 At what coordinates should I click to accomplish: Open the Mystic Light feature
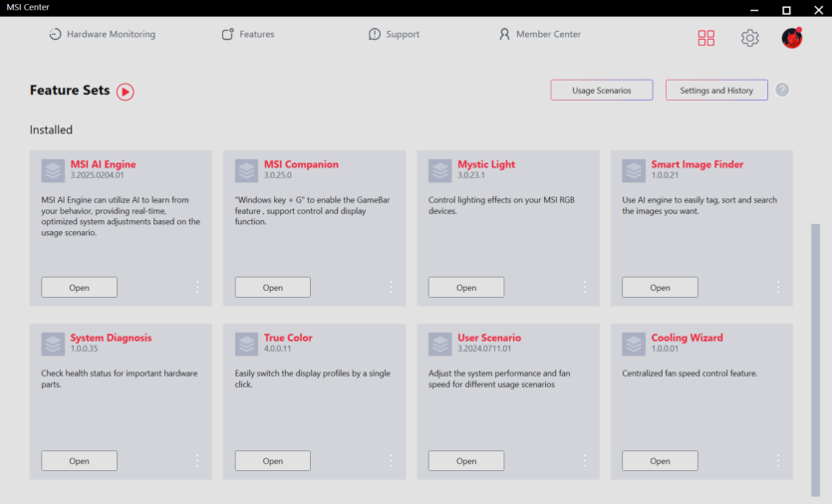click(x=466, y=287)
